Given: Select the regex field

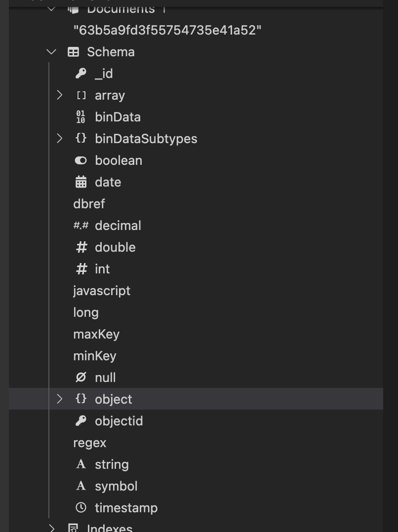Looking at the screenshot, I should click(89, 443).
